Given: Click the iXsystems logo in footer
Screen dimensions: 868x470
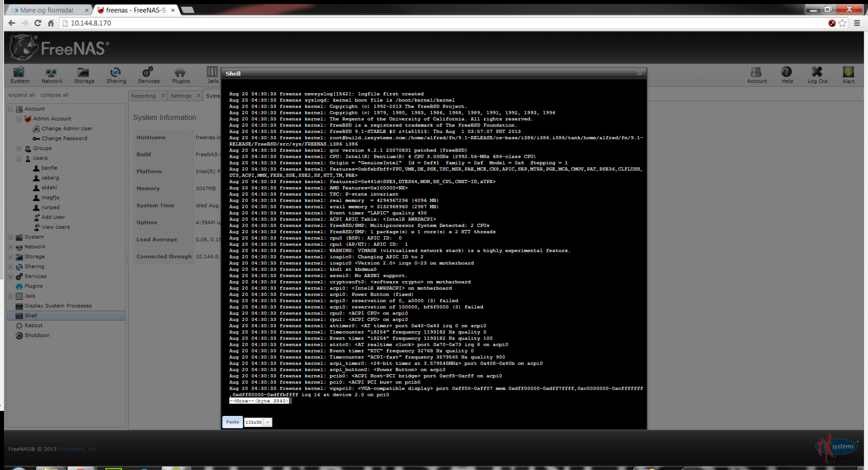Looking at the screenshot, I should (836, 447).
